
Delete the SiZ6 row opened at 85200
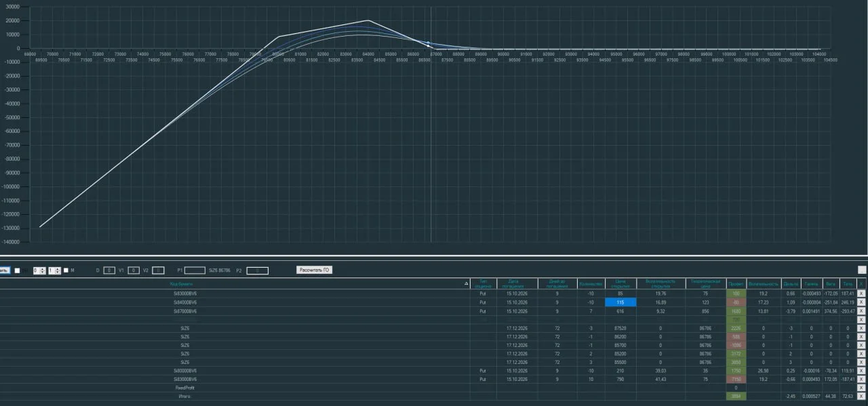[x=861, y=353]
